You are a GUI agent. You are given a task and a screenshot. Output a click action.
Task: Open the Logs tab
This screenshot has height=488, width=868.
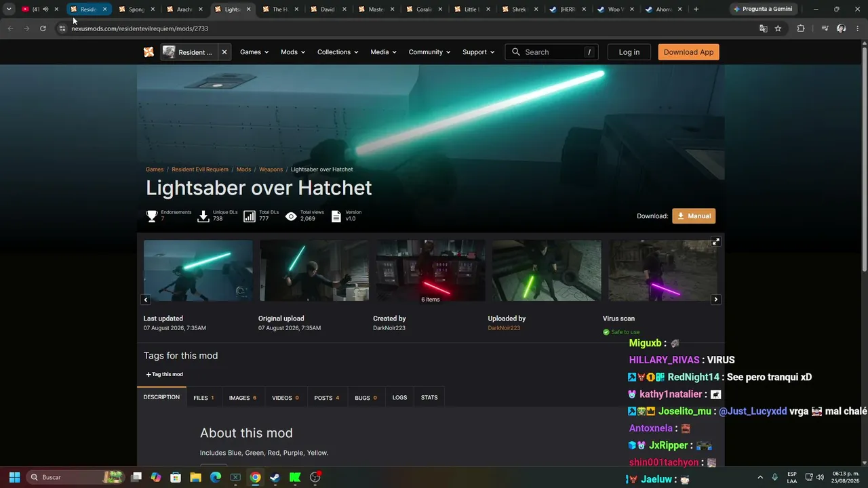[x=400, y=398]
